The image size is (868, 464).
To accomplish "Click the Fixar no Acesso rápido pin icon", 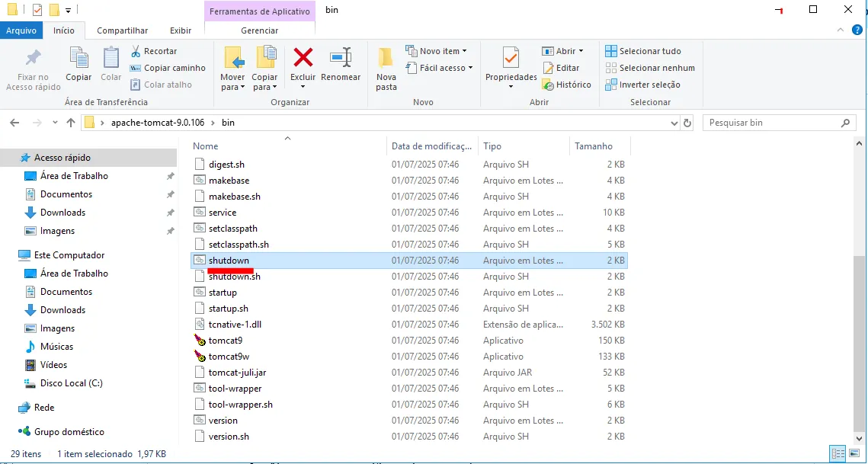I will tap(34, 58).
